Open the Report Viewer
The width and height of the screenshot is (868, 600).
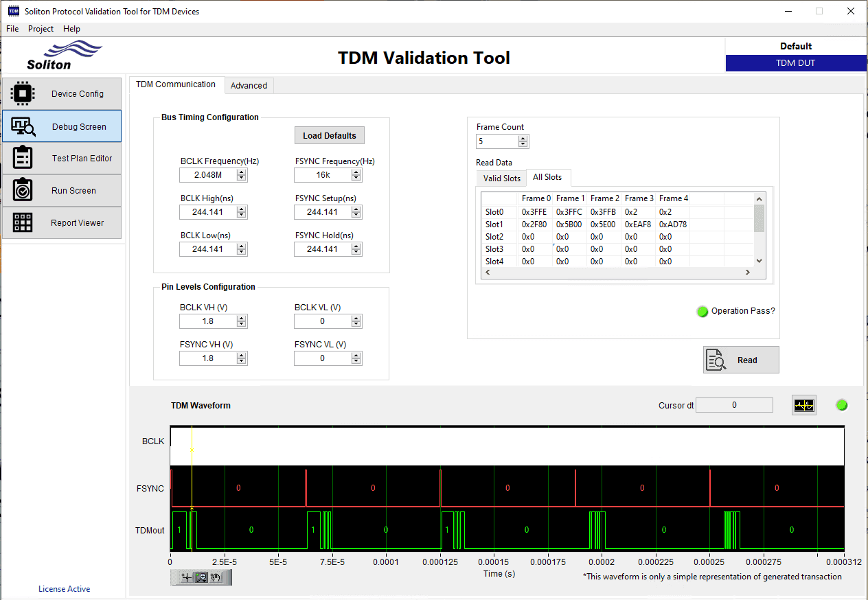pyautogui.click(x=62, y=222)
